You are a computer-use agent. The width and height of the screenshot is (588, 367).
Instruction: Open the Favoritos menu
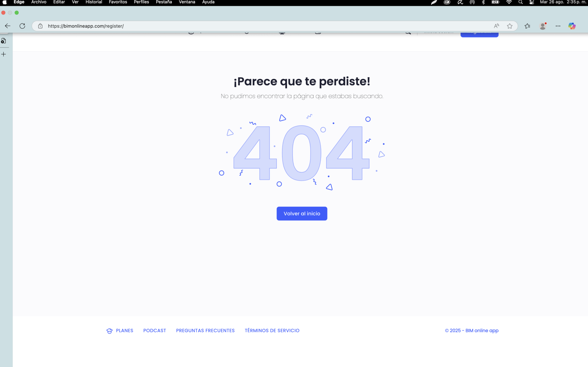click(118, 2)
